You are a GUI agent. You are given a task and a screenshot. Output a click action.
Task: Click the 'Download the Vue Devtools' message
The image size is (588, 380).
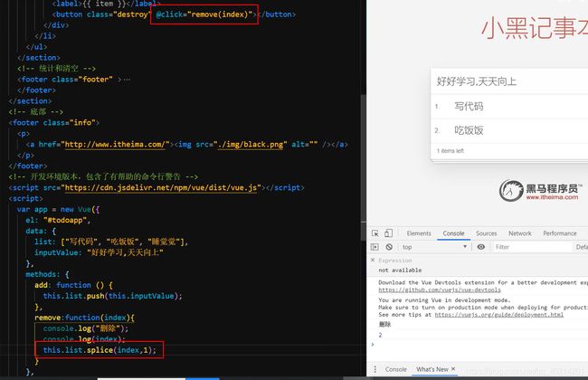[483, 282]
